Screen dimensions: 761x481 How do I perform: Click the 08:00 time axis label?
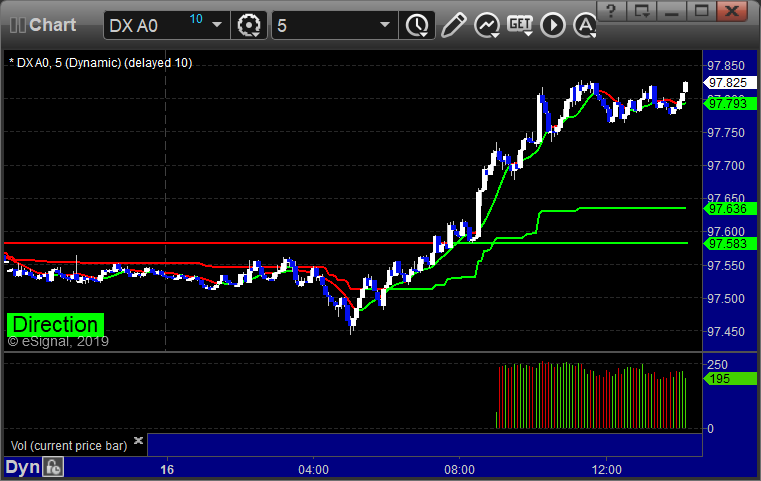459,468
